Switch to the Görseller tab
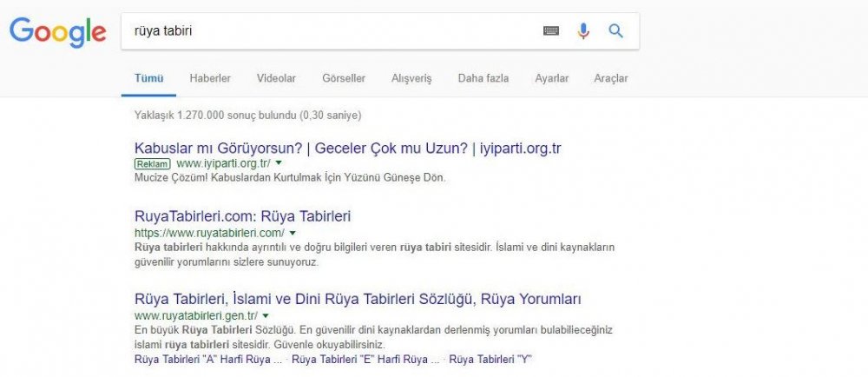Image resolution: width=868 pixels, height=377 pixels. (x=344, y=78)
